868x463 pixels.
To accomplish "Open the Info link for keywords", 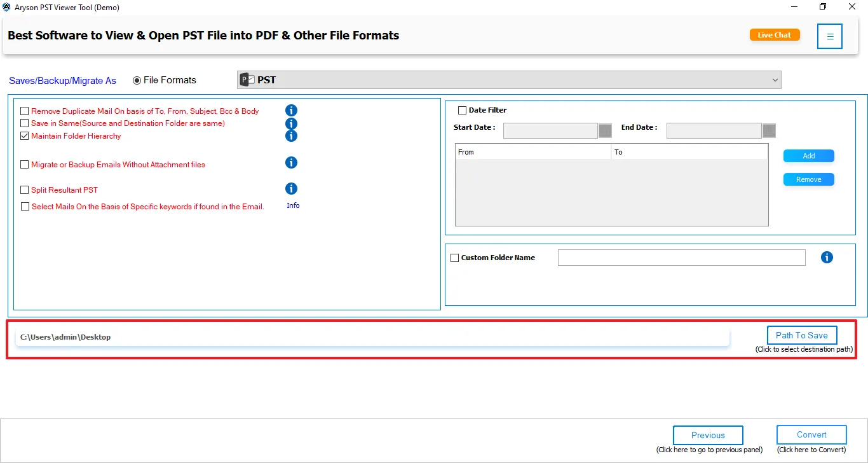I will tap(293, 205).
